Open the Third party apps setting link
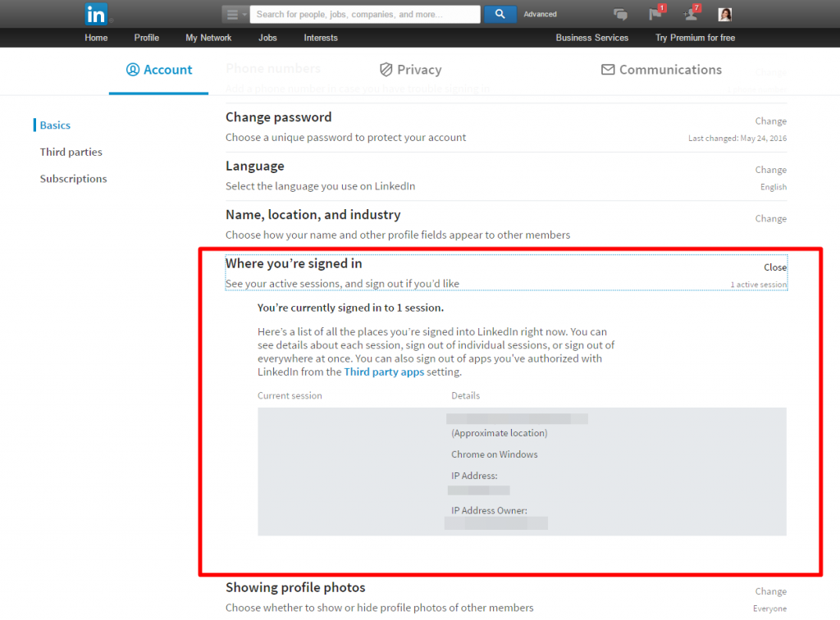This screenshot has height=620, width=840. point(384,371)
